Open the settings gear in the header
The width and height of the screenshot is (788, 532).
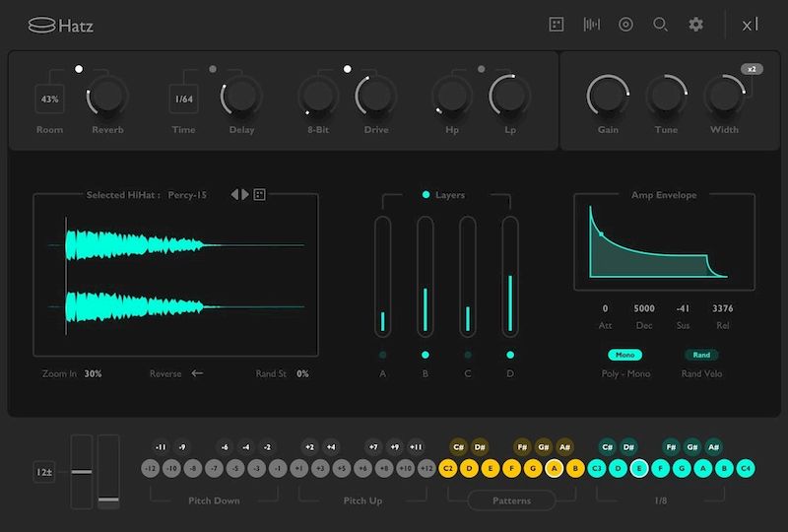pyautogui.click(x=696, y=25)
